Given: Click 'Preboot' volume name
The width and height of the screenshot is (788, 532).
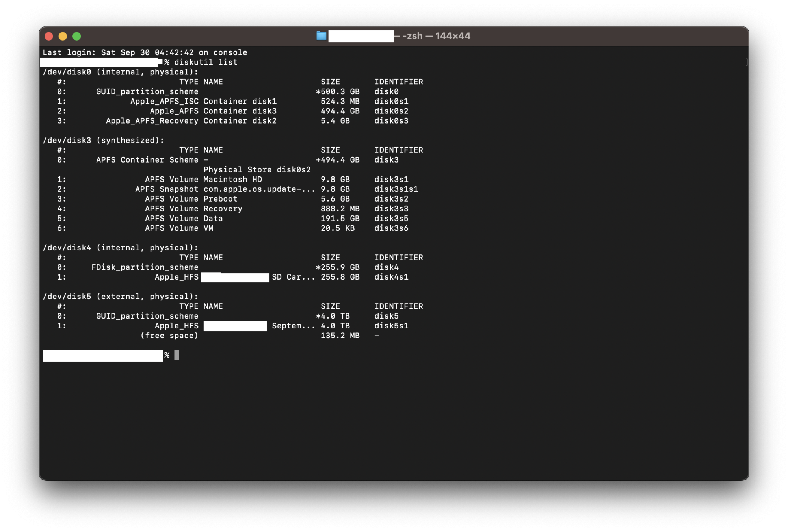Looking at the screenshot, I should pos(220,199).
